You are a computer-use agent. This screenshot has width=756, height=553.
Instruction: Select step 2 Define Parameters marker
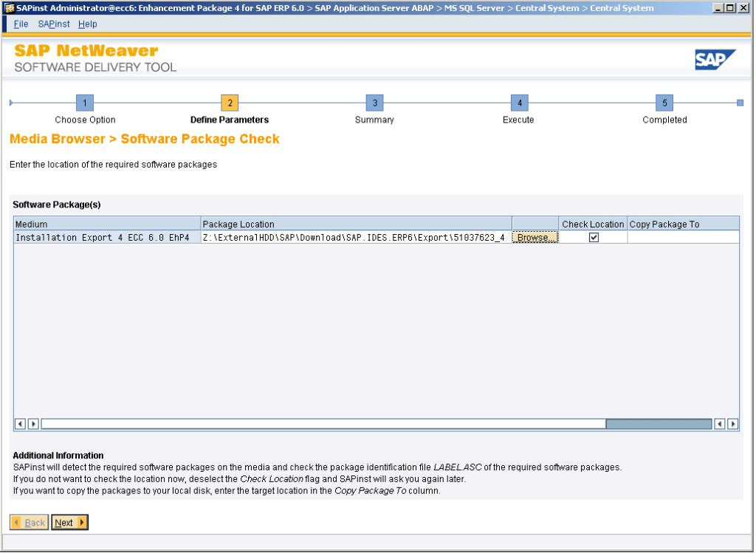[230, 103]
